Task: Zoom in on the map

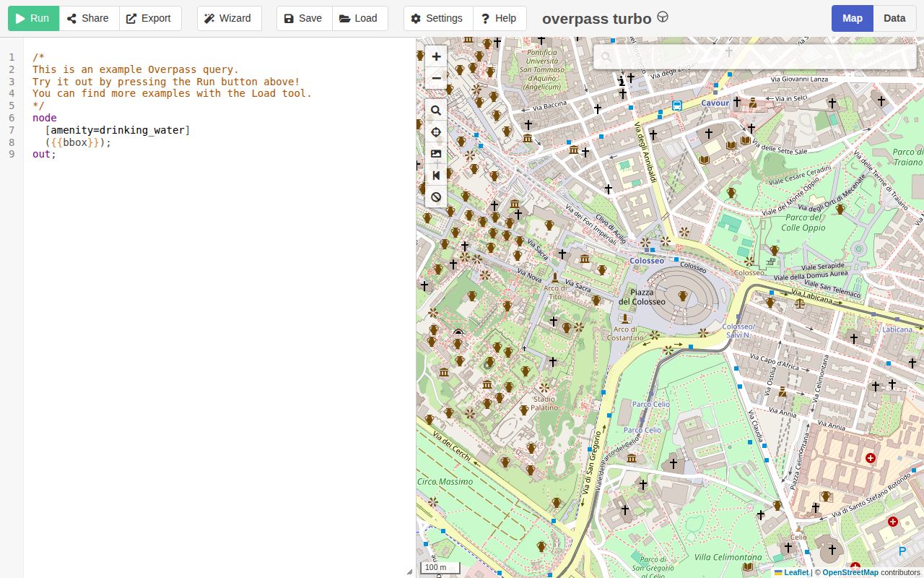Action: 436,56
